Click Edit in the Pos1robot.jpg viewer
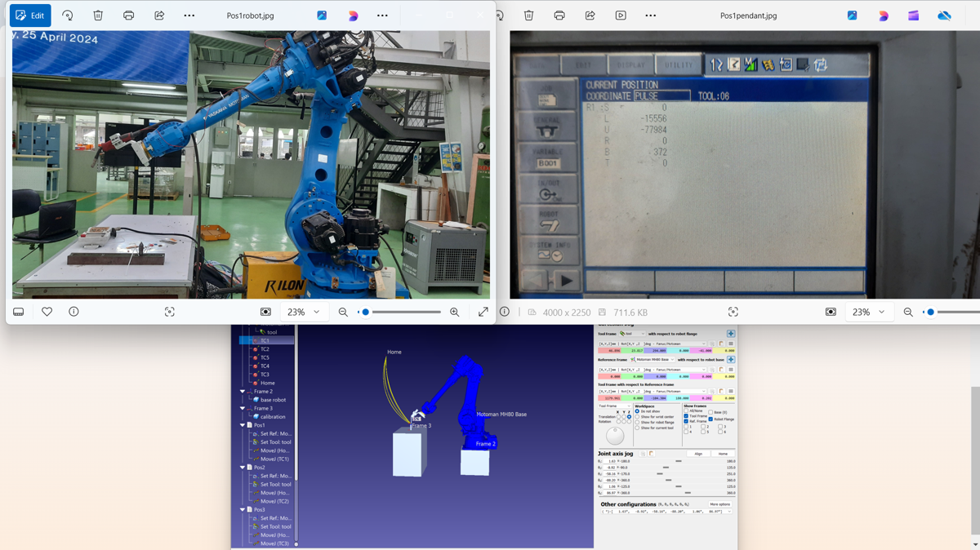 click(30, 16)
